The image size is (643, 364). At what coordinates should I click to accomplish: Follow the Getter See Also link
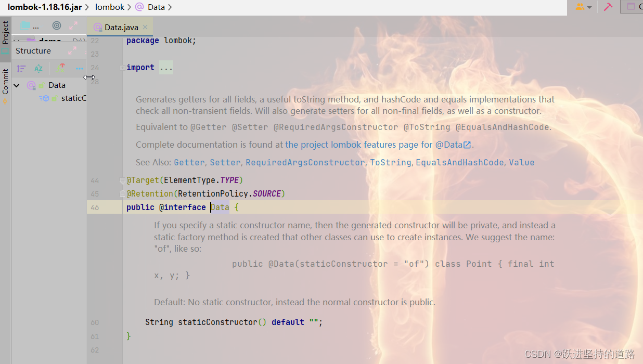(189, 162)
